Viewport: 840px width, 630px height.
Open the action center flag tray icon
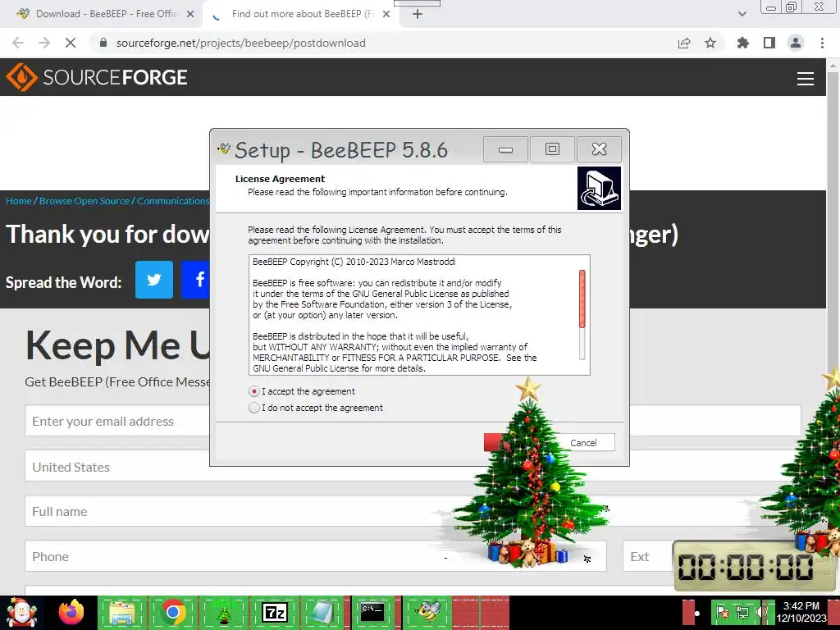pos(723,612)
